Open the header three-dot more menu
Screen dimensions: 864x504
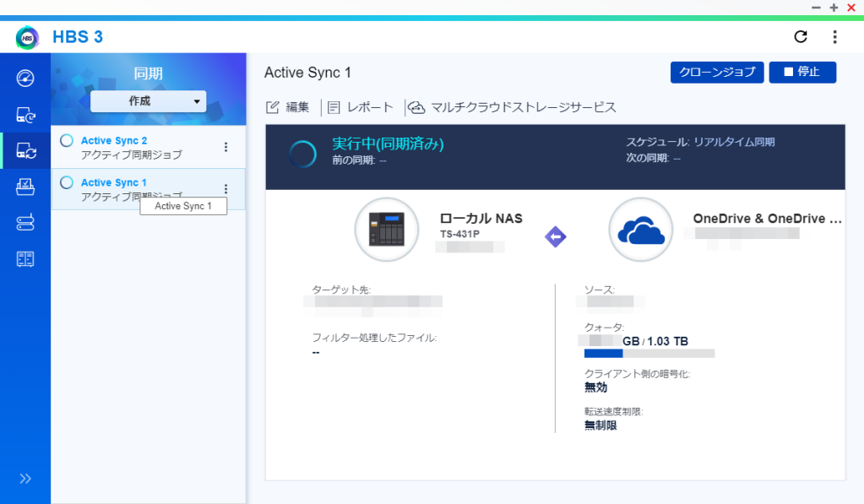click(x=834, y=37)
